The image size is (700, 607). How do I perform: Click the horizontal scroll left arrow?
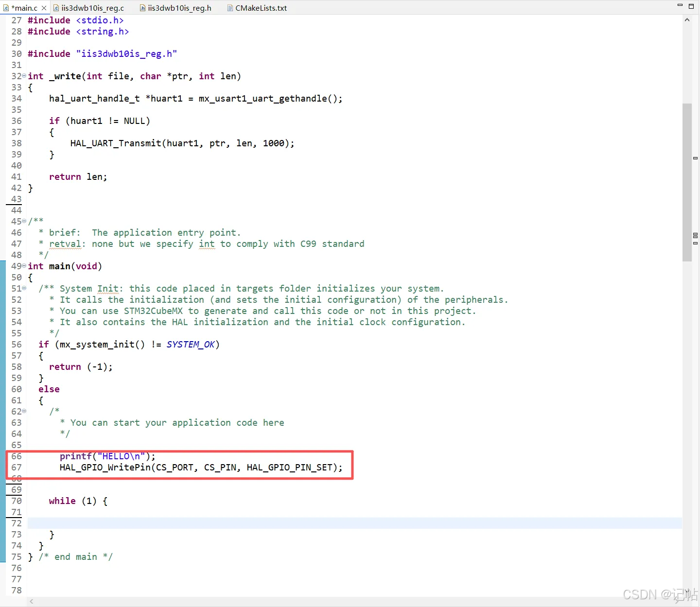[x=32, y=602]
